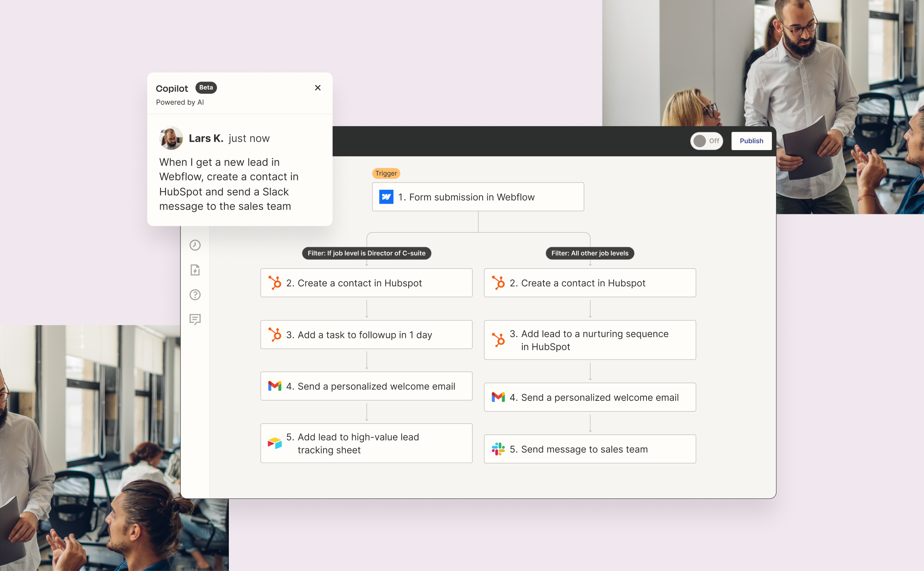Click Gmail icon in left welcome email step
Image resolution: width=924 pixels, height=571 pixels.
click(275, 386)
